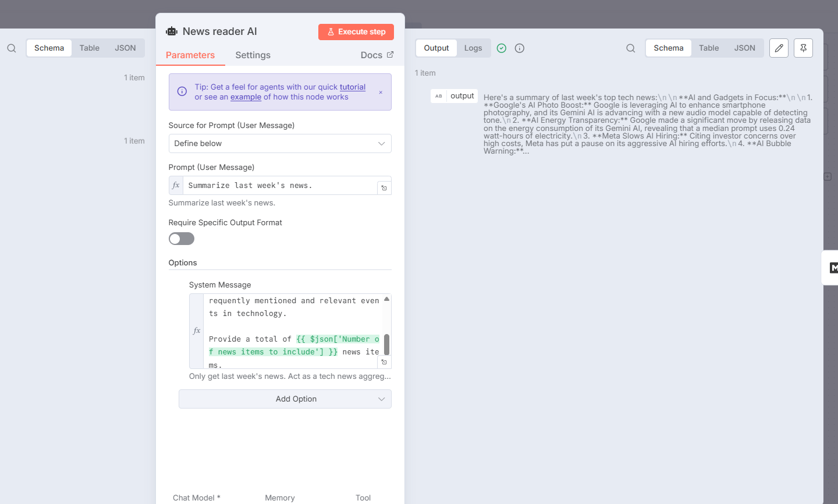Click the Prompt User Message field
Viewport: 838px width, 504px height.
(x=279, y=186)
